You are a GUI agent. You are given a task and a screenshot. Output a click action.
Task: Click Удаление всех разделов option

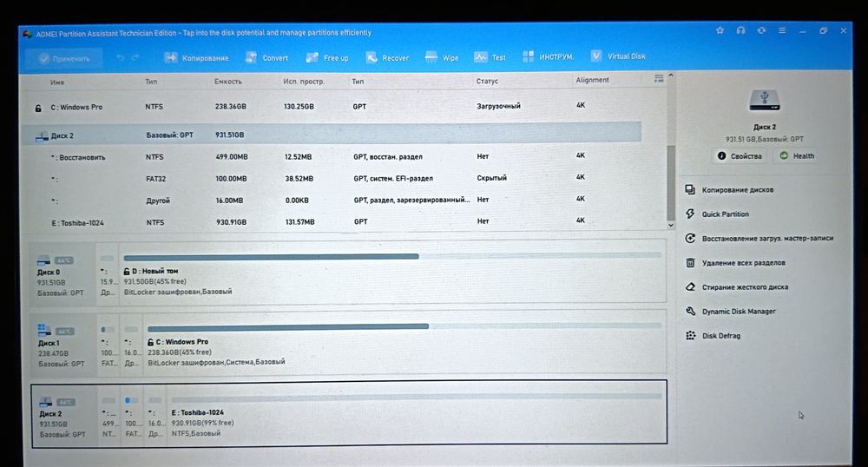(744, 263)
